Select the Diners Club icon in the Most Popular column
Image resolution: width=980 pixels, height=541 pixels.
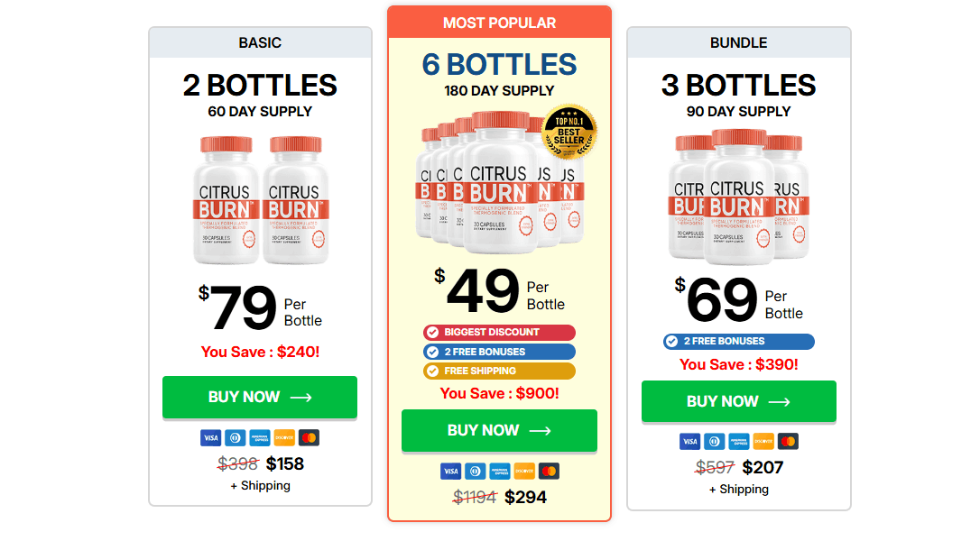click(x=474, y=470)
